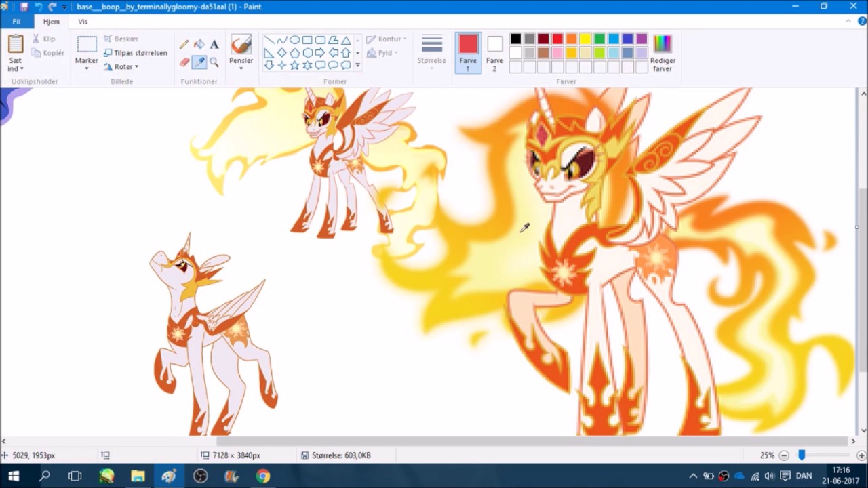This screenshot has height=488, width=868.
Task: Choose the straight line shape
Action: [269, 40]
